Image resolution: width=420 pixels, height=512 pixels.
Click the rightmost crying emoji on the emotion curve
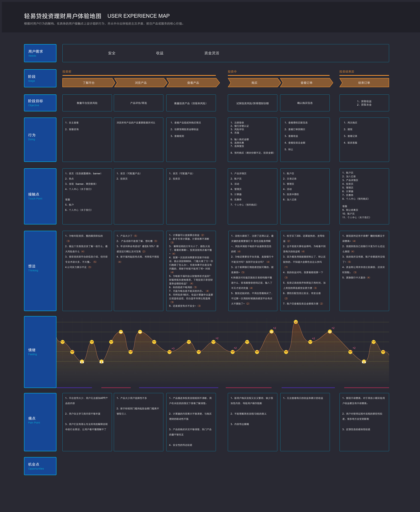tap(364, 362)
